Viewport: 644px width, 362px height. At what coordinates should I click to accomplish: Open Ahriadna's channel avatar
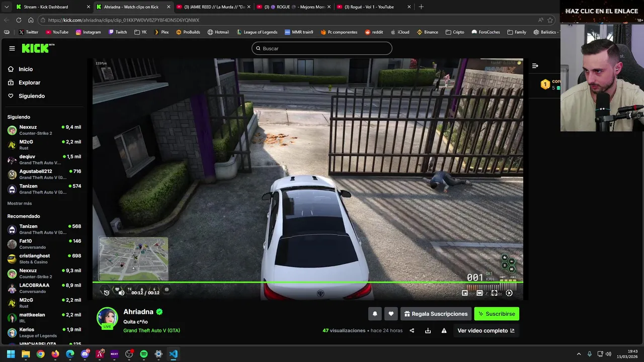click(x=107, y=318)
